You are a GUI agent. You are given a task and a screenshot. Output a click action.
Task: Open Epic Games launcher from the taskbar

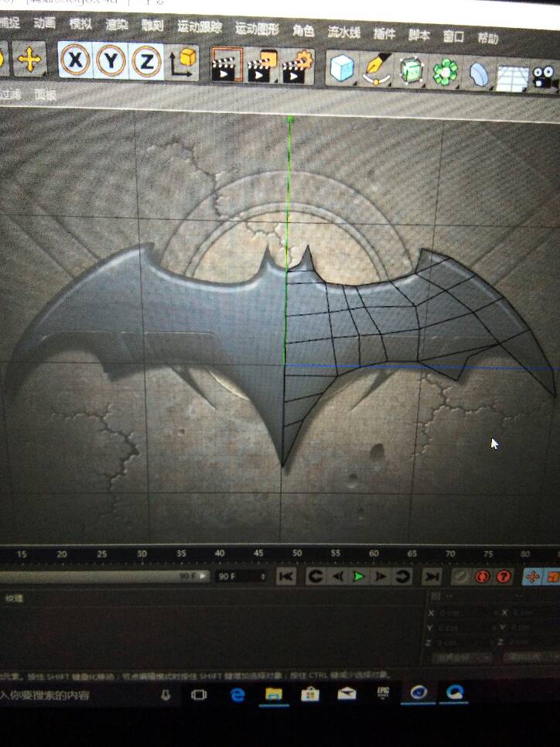pyautogui.click(x=383, y=693)
